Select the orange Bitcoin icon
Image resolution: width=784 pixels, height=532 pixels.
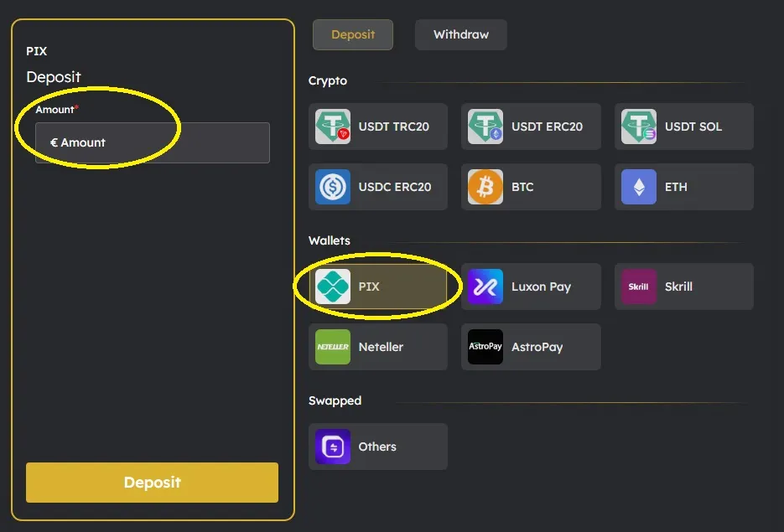pyautogui.click(x=485, y=187)
